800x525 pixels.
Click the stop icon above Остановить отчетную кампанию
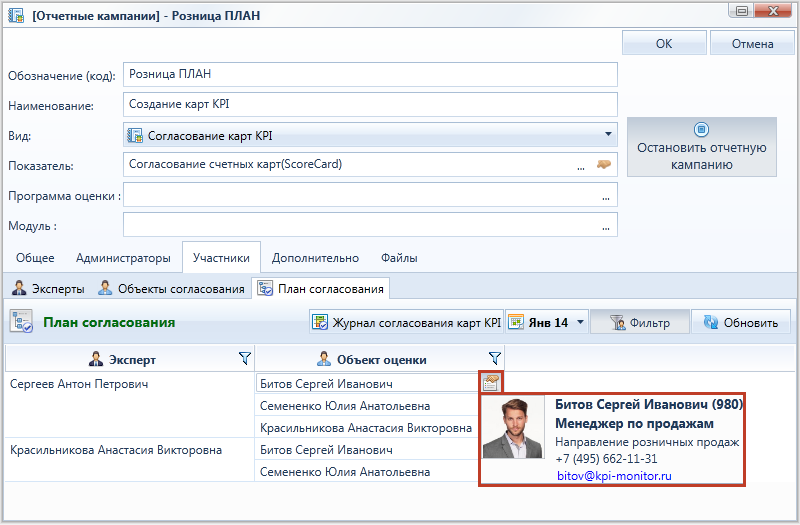702,129
